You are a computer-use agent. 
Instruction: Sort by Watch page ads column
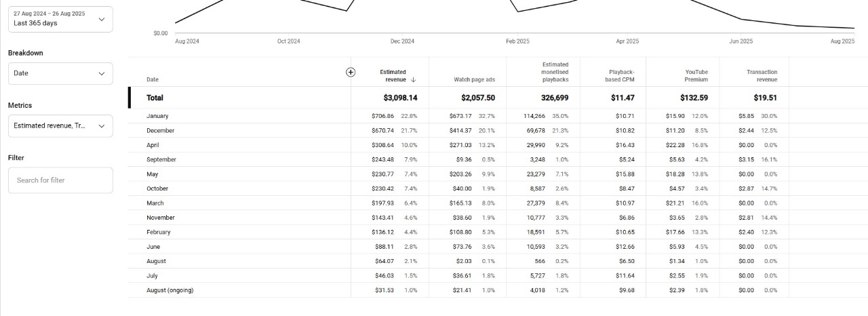[x=474, y=80]
